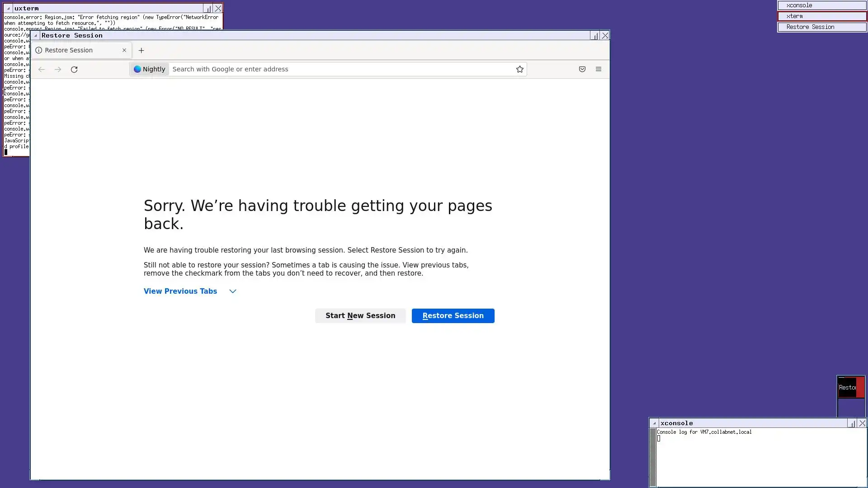Click the Nightly identity icon
868x488 pixels.
tap(150, 69)
